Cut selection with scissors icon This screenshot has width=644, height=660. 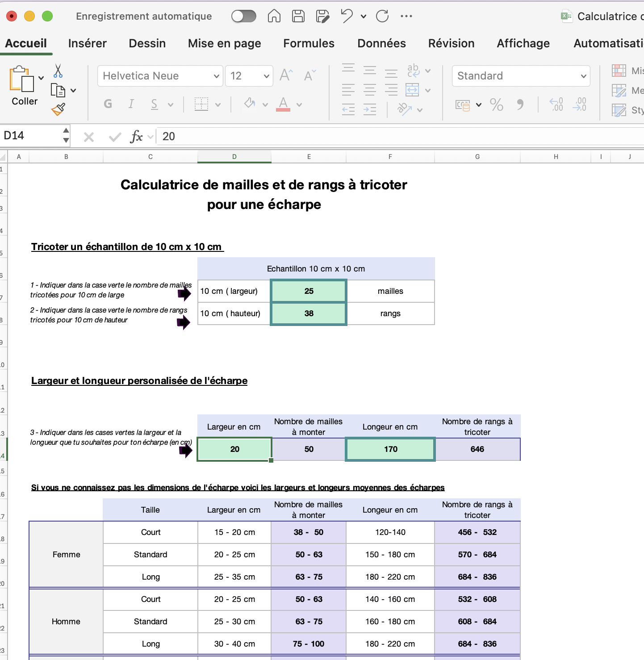58,71
